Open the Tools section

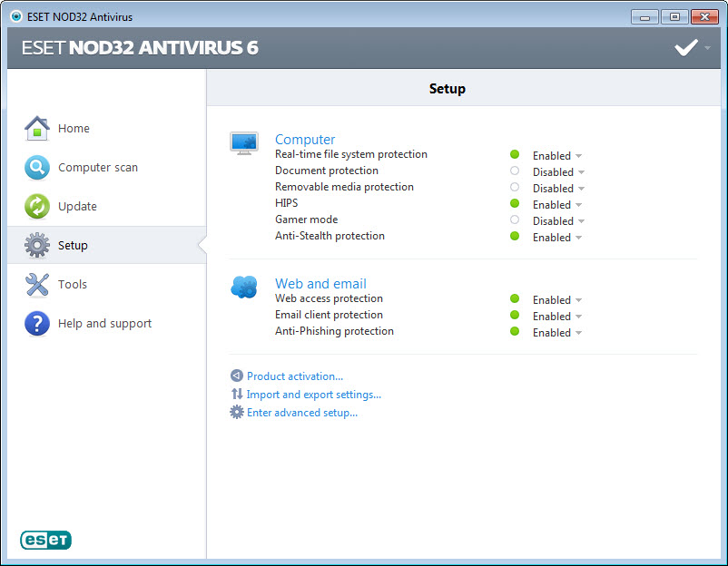coord(107,284)
